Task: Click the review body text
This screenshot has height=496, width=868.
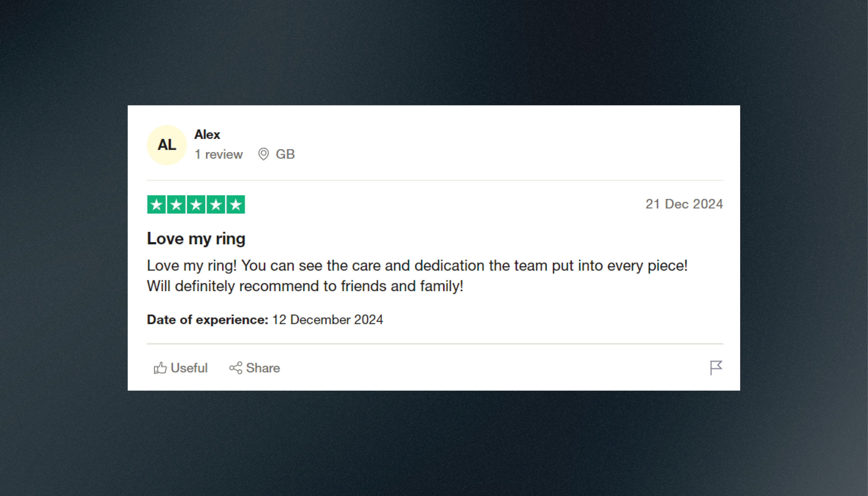Action: (417, 276)
